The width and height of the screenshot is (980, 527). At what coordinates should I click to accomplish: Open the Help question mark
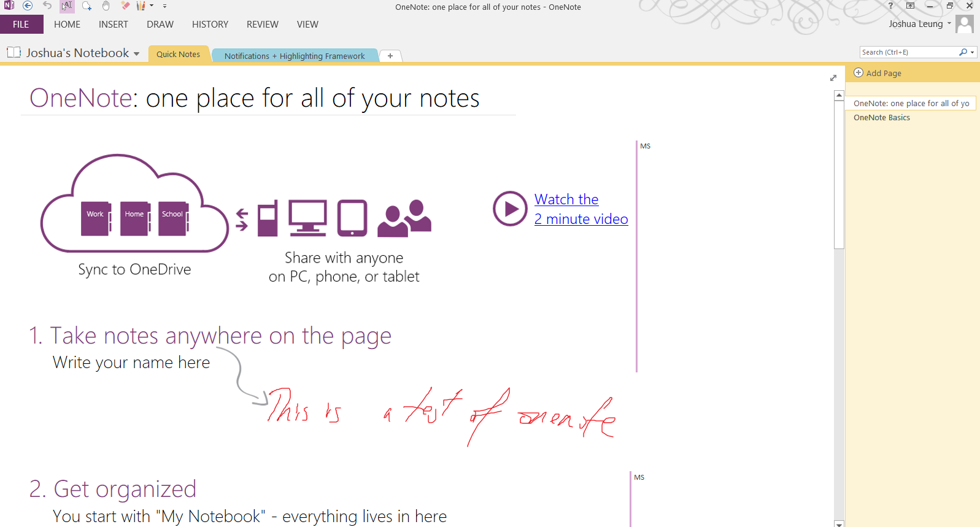pos(890,6)
